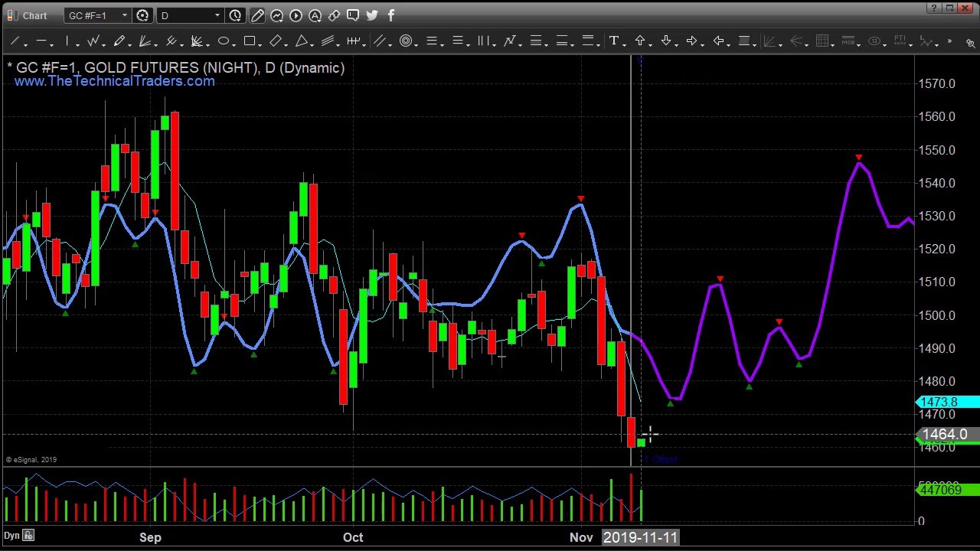Open the alerts circle-A icon
Screen dimensions: 980x551
pos(315,15)
